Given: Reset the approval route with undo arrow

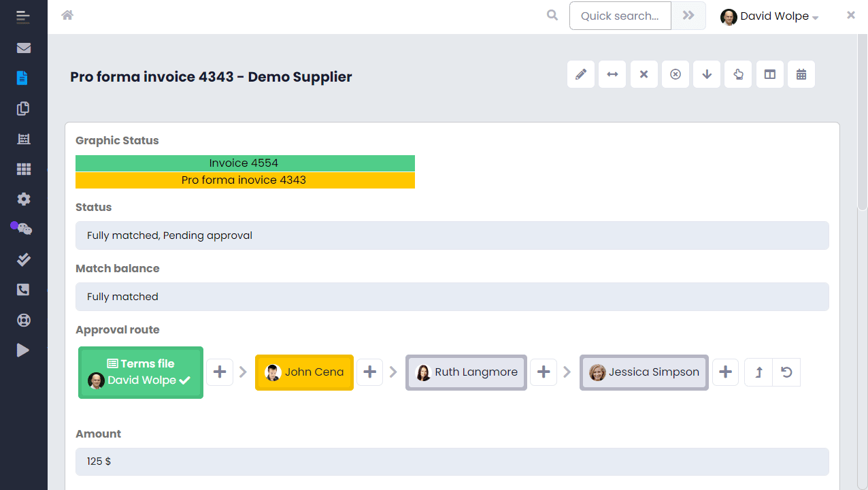Looking at the screenshot, I should pyautogui.click(x=786, y=372).
